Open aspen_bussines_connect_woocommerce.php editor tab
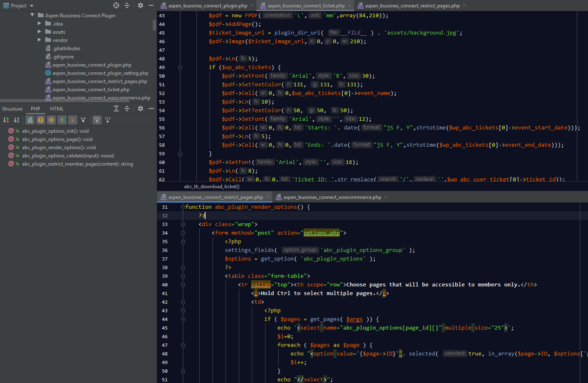This screenshot has width=588, height=383. [332, 197]
